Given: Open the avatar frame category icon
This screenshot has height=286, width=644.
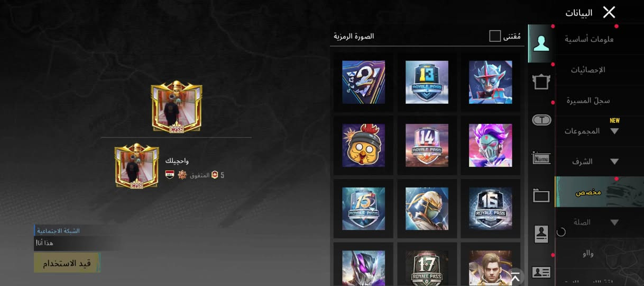Looking at the screenshot, I should point(541,81).
